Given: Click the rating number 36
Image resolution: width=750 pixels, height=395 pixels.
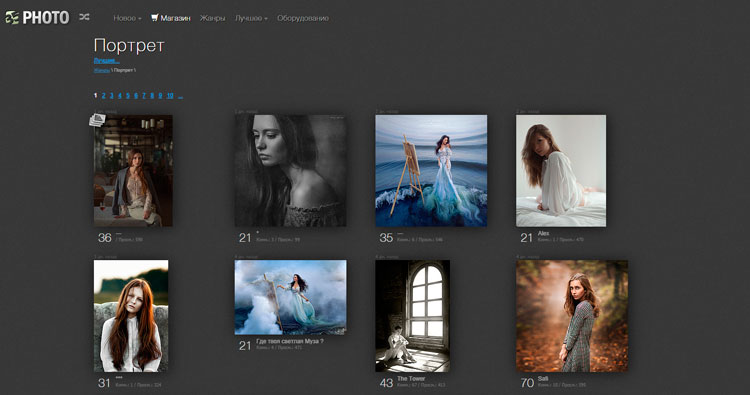Looking at the screenshot, I should pyautogui.click(x=105, y=238).
